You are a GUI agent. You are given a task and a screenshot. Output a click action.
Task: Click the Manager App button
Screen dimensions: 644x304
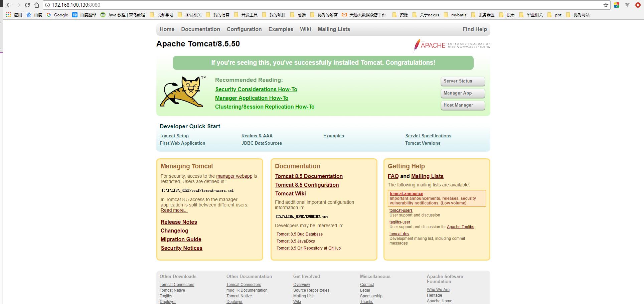463,93
